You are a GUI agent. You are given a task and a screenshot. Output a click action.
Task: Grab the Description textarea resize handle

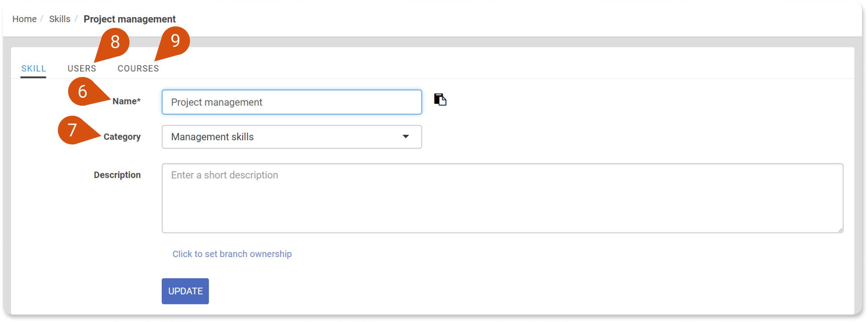point(840,230)
